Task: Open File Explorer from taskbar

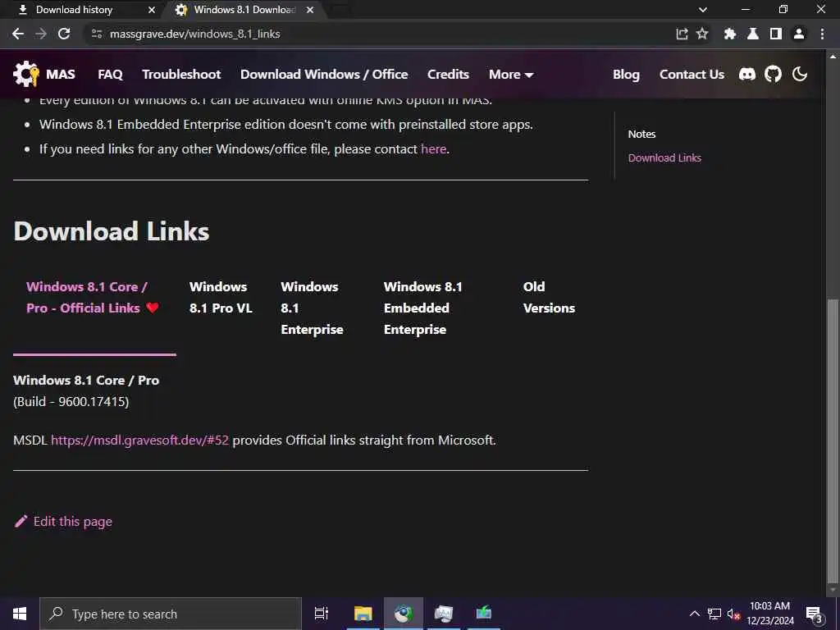Action: [363, 614]
